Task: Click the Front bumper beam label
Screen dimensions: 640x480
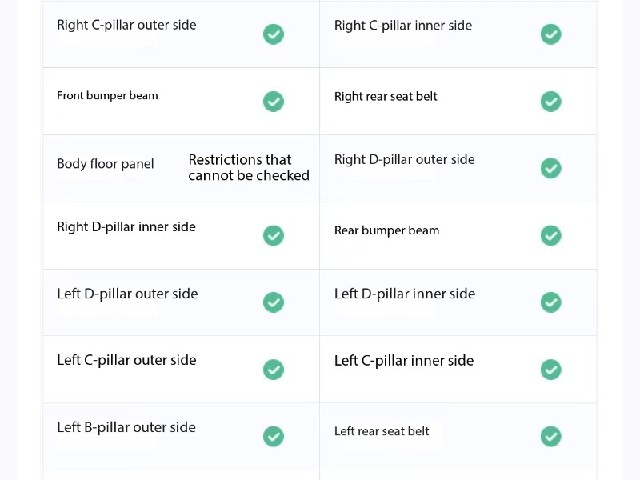Action: (107, 96)
